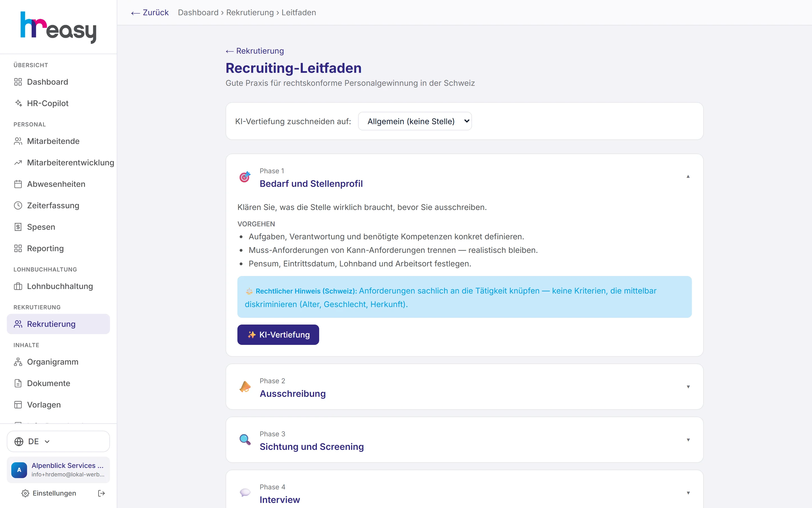812x508 pixels.
Task: Click the Lohnbuchhaltung briefcase icon
Action: pos(18,286)
